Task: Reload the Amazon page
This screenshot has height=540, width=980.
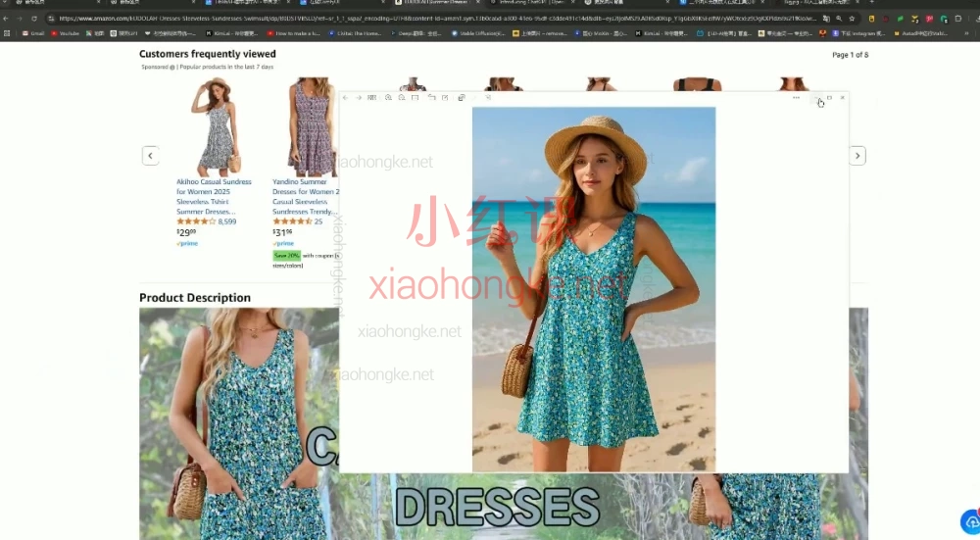Action: coord(35,19)
